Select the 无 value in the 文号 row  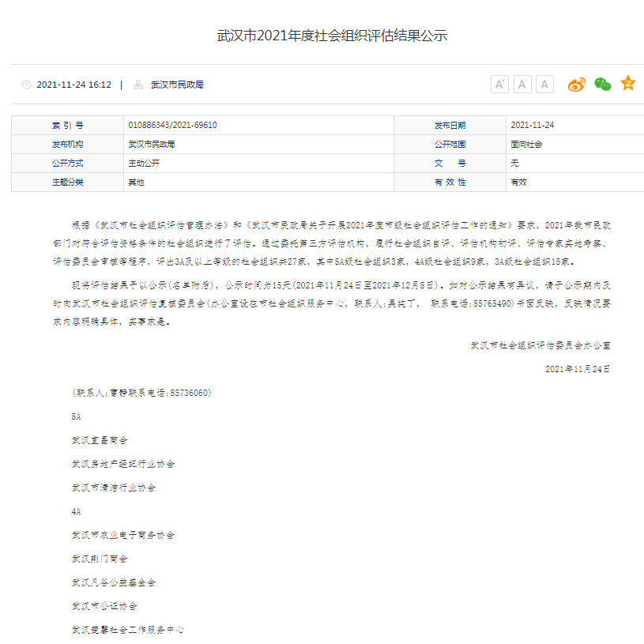pos(514,163)
